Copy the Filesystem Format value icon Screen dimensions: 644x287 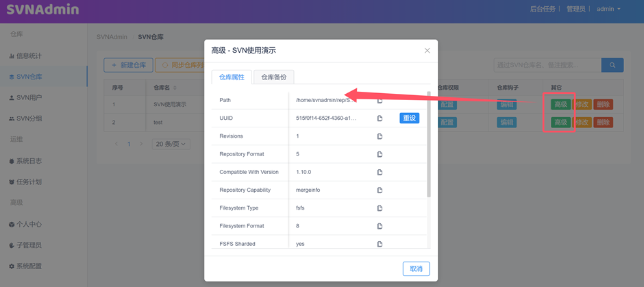pyautogui.click(x=380, y=226)
